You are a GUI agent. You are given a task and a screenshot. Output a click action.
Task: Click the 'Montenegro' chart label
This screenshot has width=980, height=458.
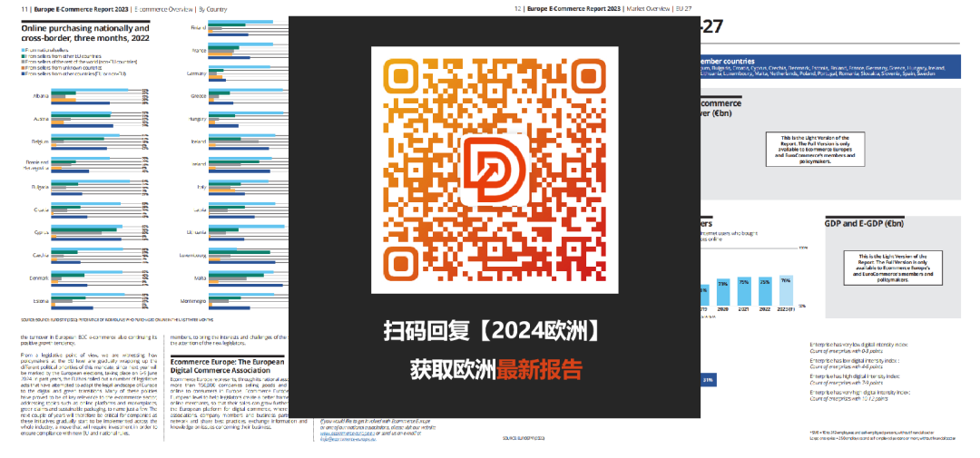(193, 300)
